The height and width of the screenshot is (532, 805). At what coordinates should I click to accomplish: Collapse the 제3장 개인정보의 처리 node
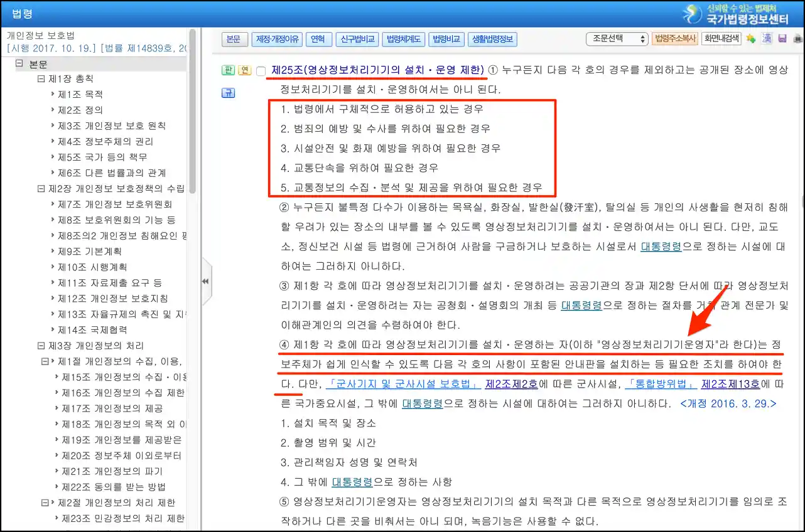(x=41, y=346)
